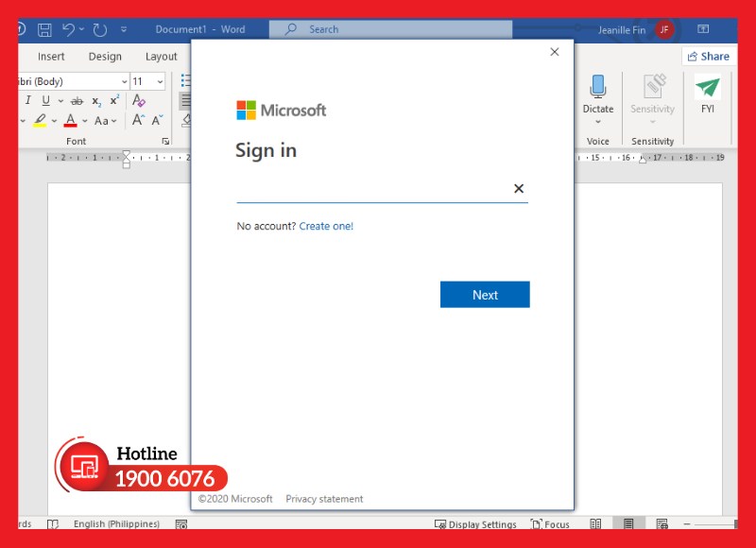Image resolution: width=756 pixels, height=548 pixels.
Task: Zoom out with the minus button
Action: click(687, 523)
